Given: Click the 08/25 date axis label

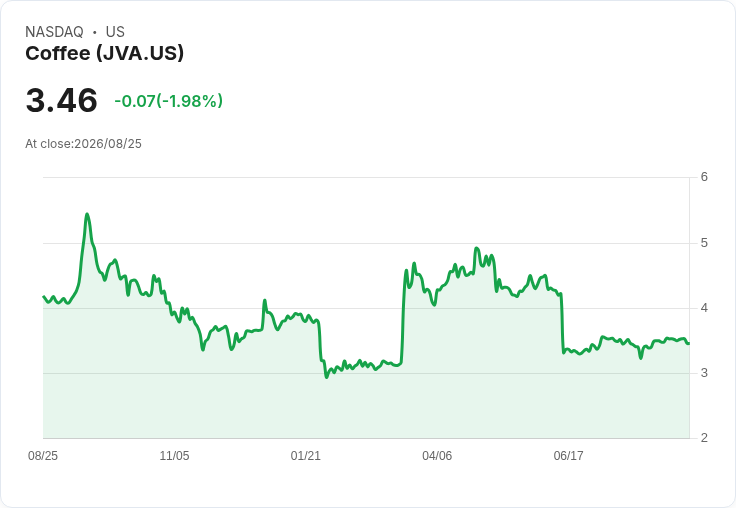Looking at the screenshot, I should pos(43,456).
